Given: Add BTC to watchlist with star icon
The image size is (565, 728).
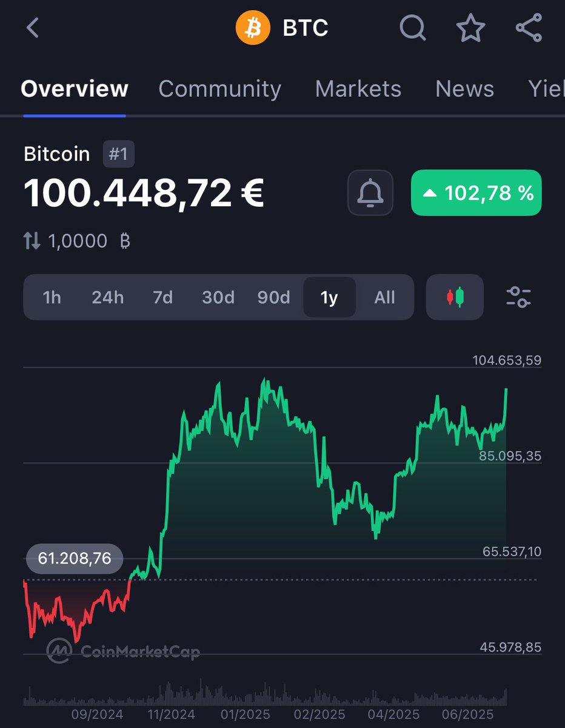Looking at the screenshot, I should click(470, 28).
